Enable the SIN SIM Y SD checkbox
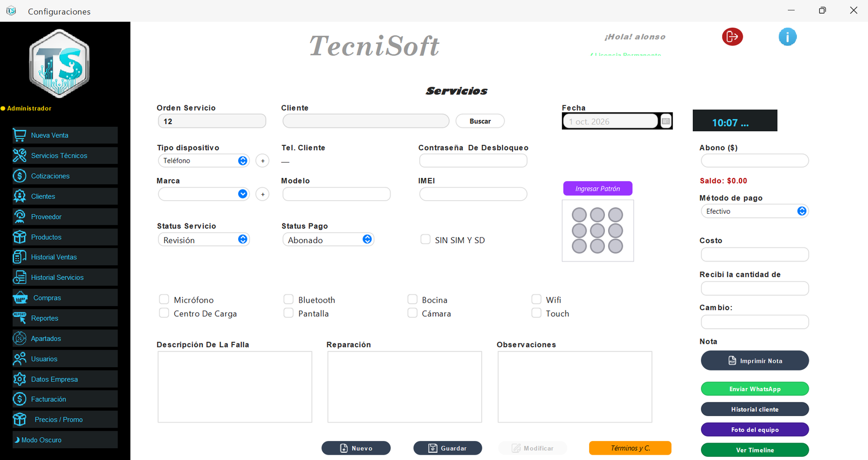868x460 pixels. point(425,239)
